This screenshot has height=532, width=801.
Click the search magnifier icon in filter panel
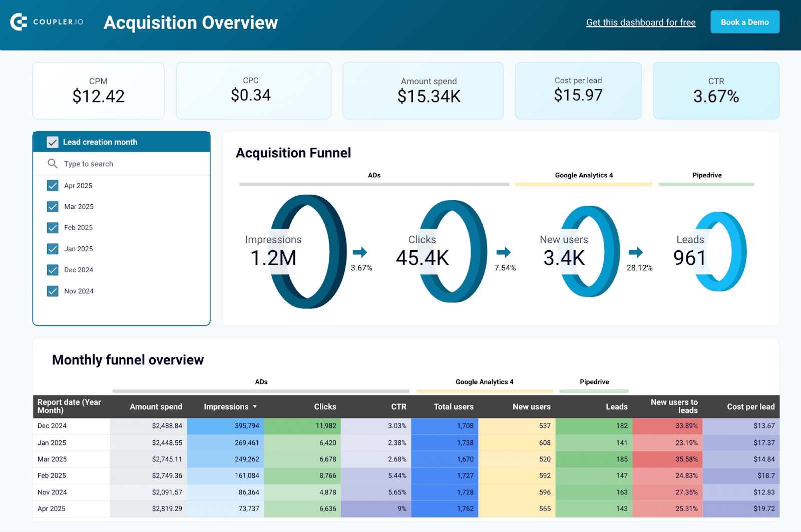point(52,164)
